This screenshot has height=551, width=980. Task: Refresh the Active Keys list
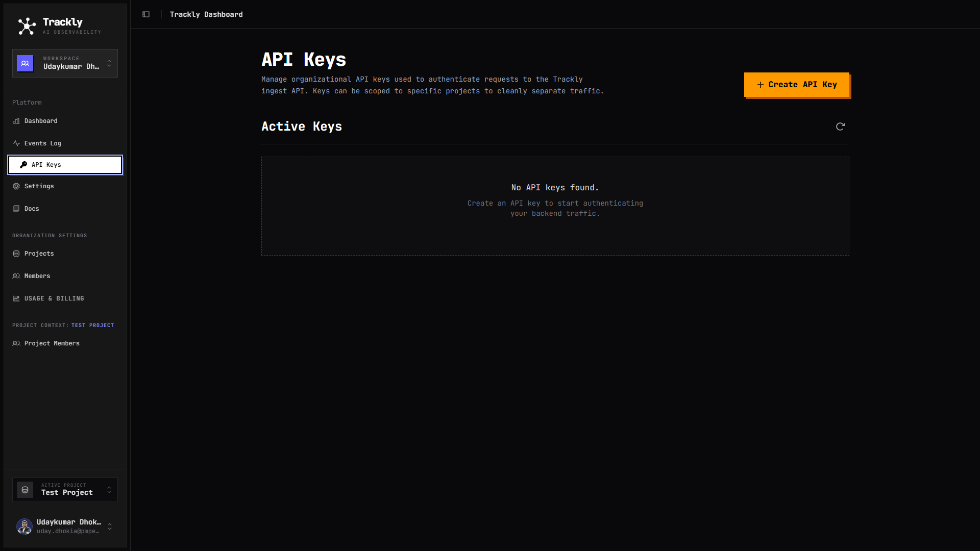[x=840, y=127]
